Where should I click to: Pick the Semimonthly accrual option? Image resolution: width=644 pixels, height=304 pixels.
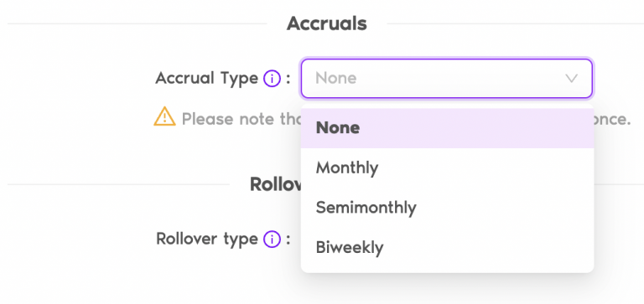(447, 208)
